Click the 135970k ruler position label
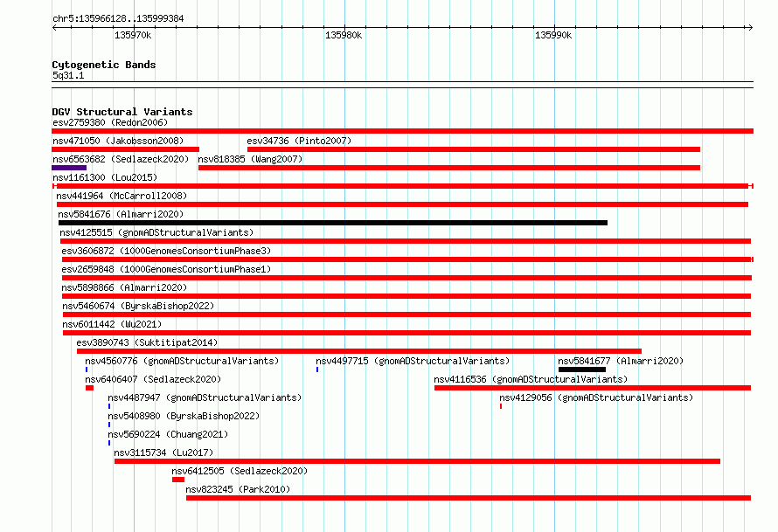The width and height of the screenshot is (778, 532). tap(133, 35)
